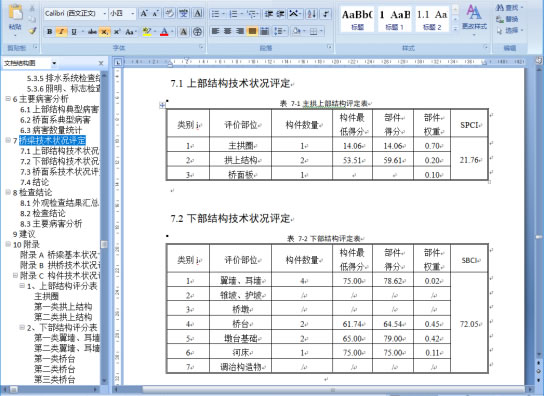
Task: Open the document map view dropdown
Action: [x=54, y=63]
